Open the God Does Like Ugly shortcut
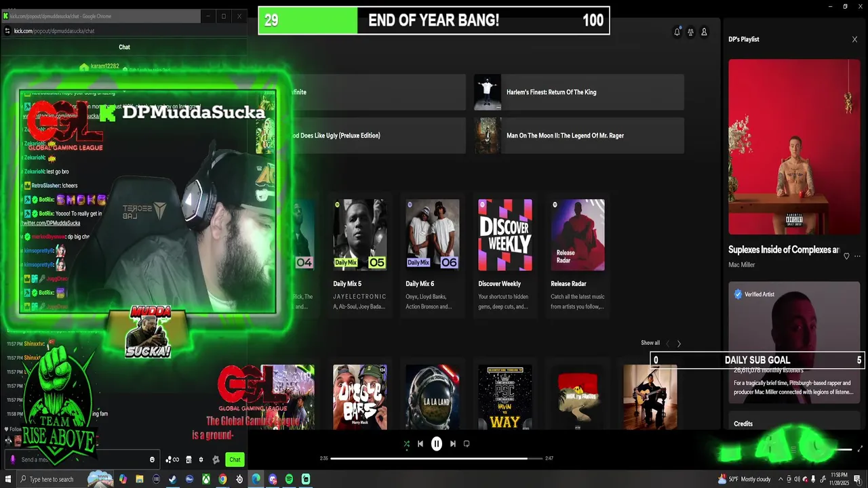This screenshot has width=868, height=488. 361,136
